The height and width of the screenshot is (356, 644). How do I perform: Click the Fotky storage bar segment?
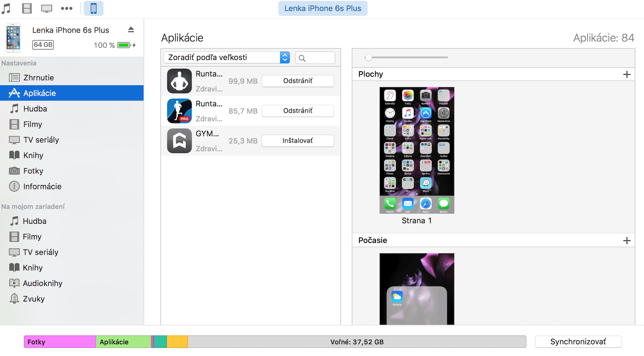tap(60, 342)
